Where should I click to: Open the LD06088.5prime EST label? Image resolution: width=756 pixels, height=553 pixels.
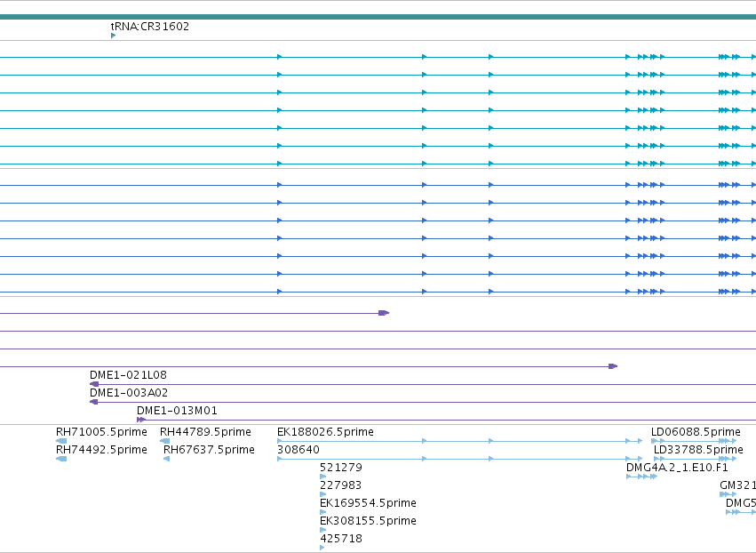click(696, 432)
